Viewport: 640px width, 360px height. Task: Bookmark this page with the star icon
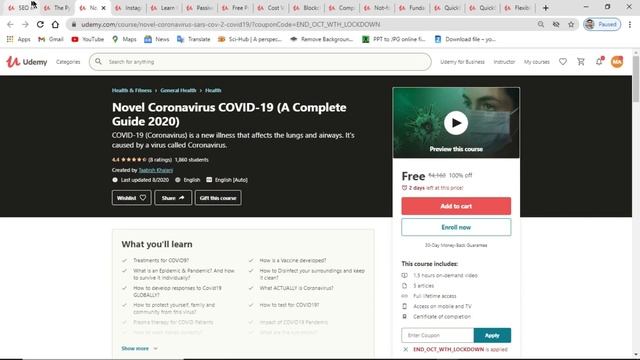pyautogui.click(x=571, y=24)
